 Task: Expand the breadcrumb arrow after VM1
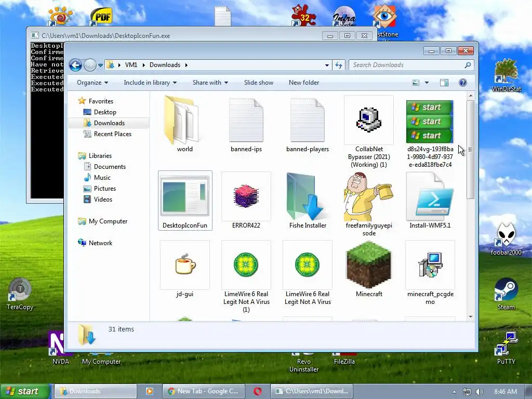143,65
